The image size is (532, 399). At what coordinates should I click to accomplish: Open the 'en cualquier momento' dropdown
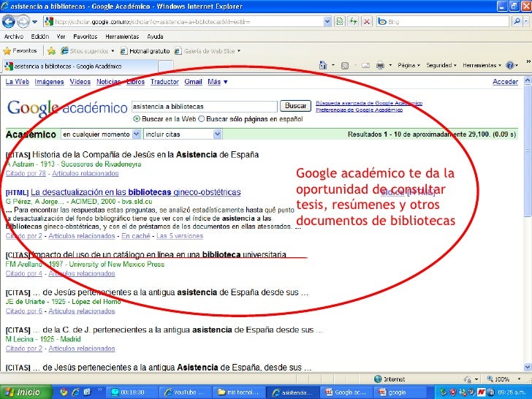tap(101, 134)
